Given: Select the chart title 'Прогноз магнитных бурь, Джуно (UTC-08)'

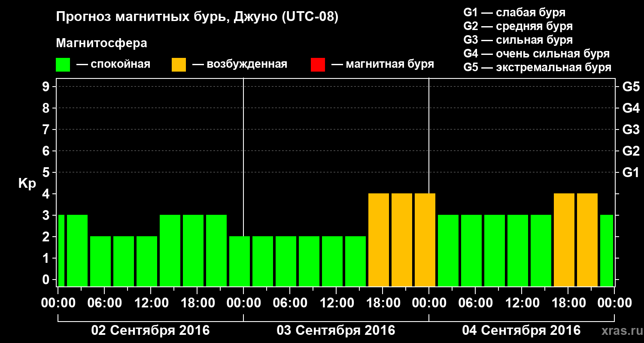Looking at the screenshot, I should [x=197, y=17].
